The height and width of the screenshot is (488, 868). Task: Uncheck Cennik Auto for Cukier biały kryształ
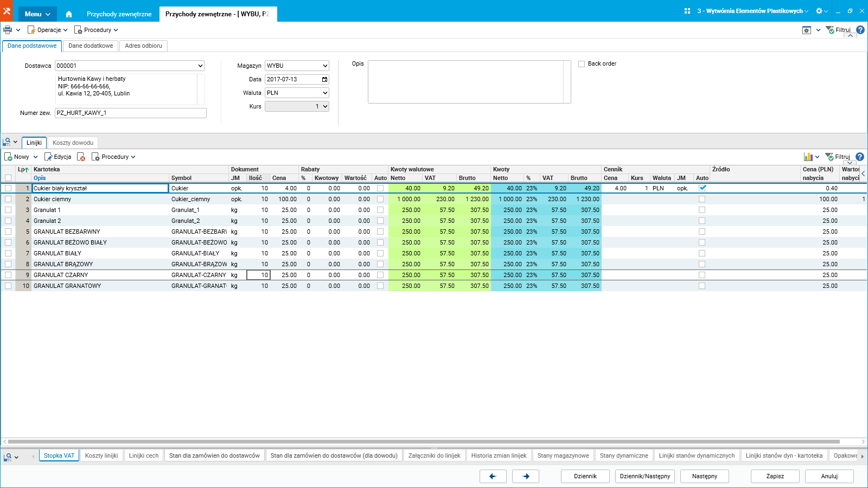pos(703,188)
